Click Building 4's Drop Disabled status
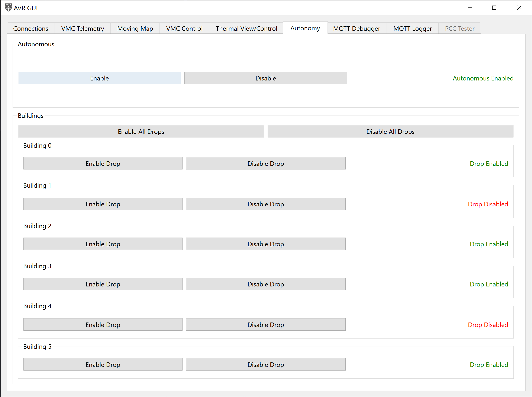532x397 pixels. [x=488, y=325]
